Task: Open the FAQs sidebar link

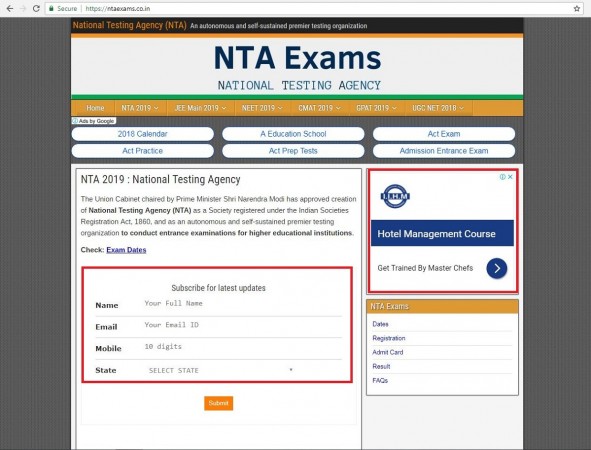Action: pyautogui.click(x=380, y=381)
